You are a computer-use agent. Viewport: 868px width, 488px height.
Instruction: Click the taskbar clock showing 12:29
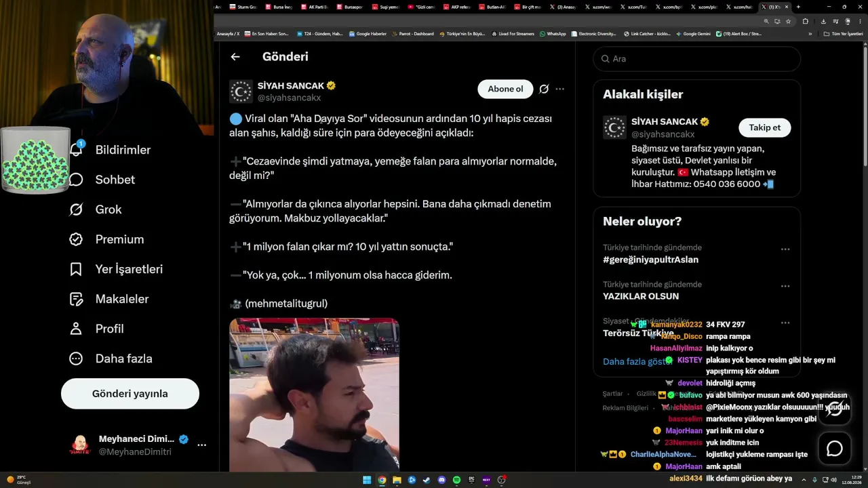(x=851, y=480)
